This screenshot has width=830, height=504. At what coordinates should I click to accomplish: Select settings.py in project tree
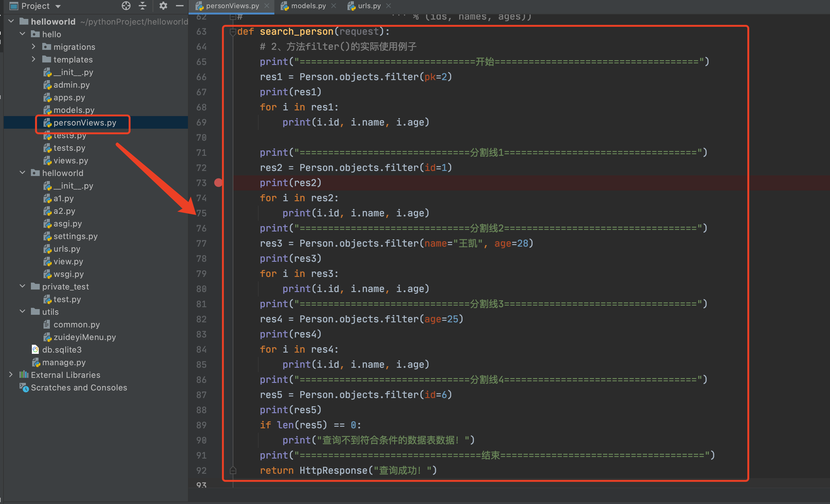click(x=75, y=236)
